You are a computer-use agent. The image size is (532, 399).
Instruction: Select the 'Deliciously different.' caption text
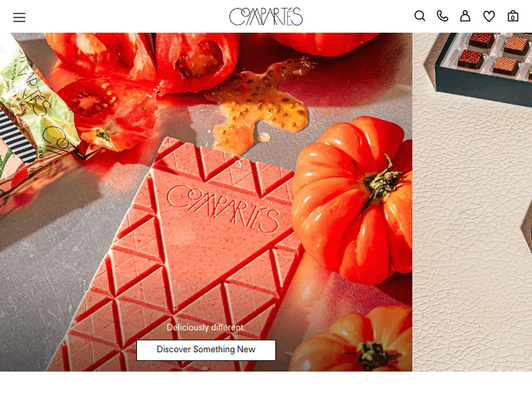coord(206,327)
